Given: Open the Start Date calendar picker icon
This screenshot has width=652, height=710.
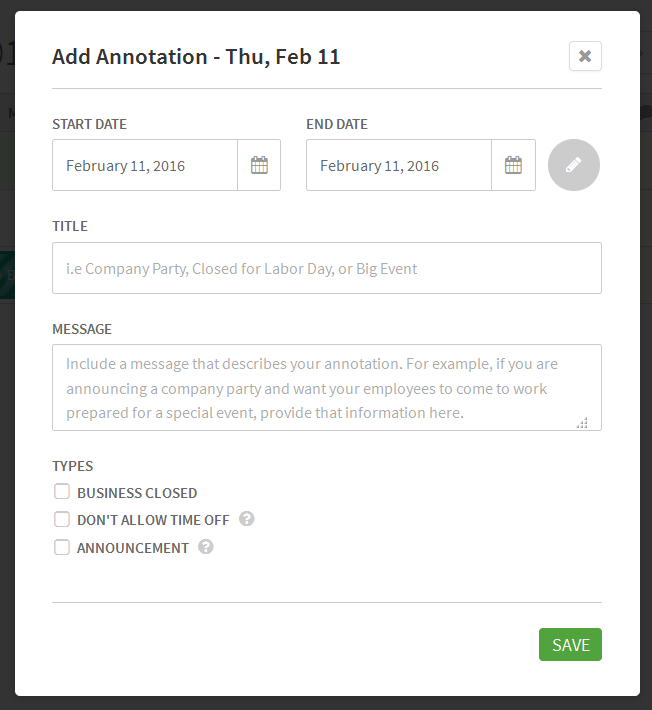Looking at the screenshot, I should tap(259, 165).
